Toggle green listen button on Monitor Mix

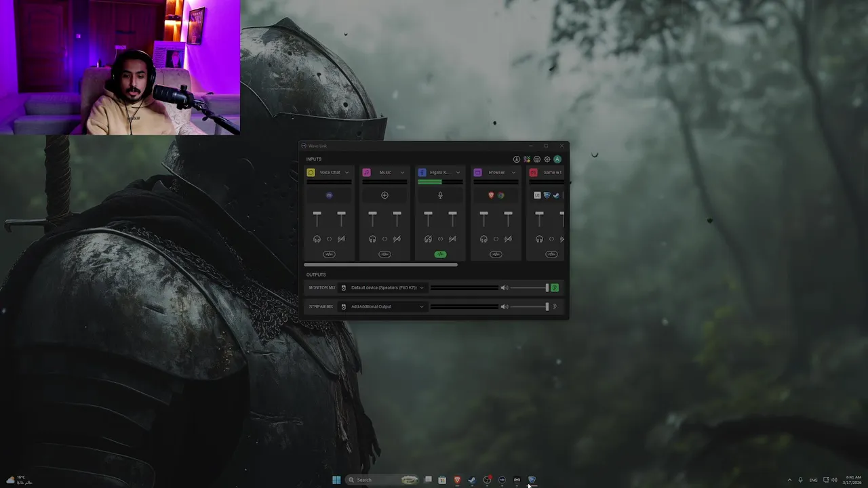click(555, 288)
